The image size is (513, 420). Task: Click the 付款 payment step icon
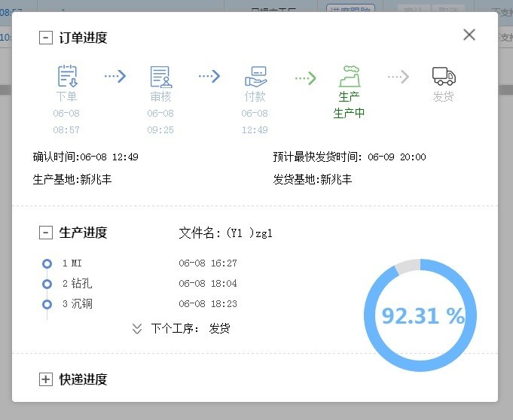tap(255, 76)
